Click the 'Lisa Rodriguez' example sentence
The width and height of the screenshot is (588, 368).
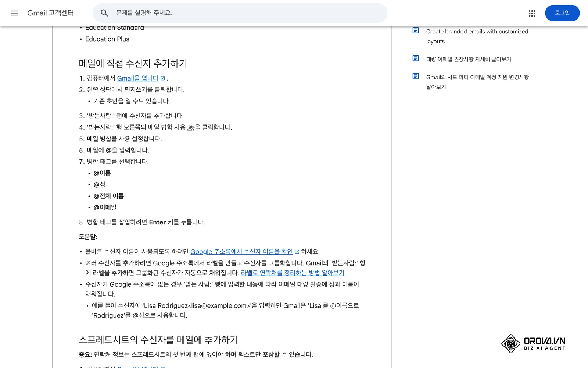point(225,310)
